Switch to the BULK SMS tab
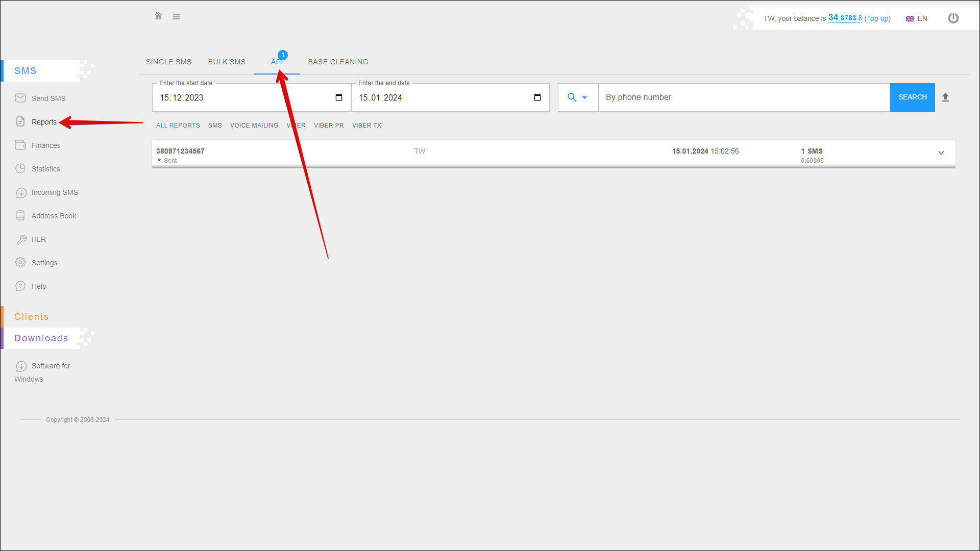The image size is (980, 551). (227, 62)
